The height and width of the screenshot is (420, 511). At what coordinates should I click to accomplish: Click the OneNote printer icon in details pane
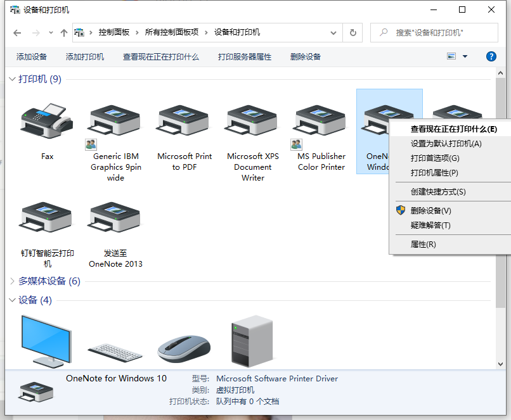tap(36, 391)
